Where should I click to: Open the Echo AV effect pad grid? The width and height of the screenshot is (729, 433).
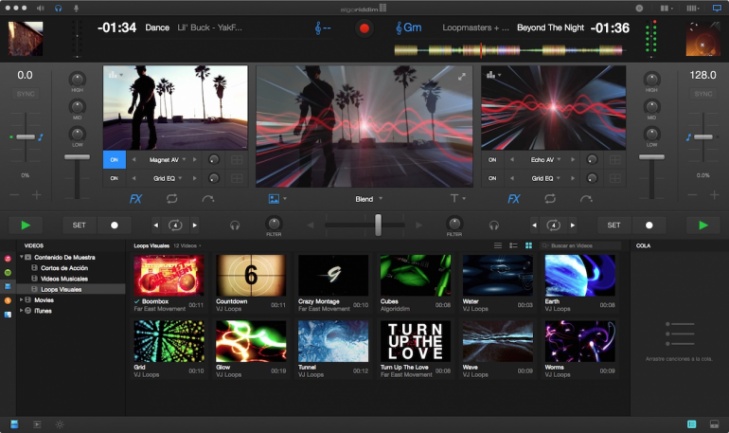coord(615,160)
